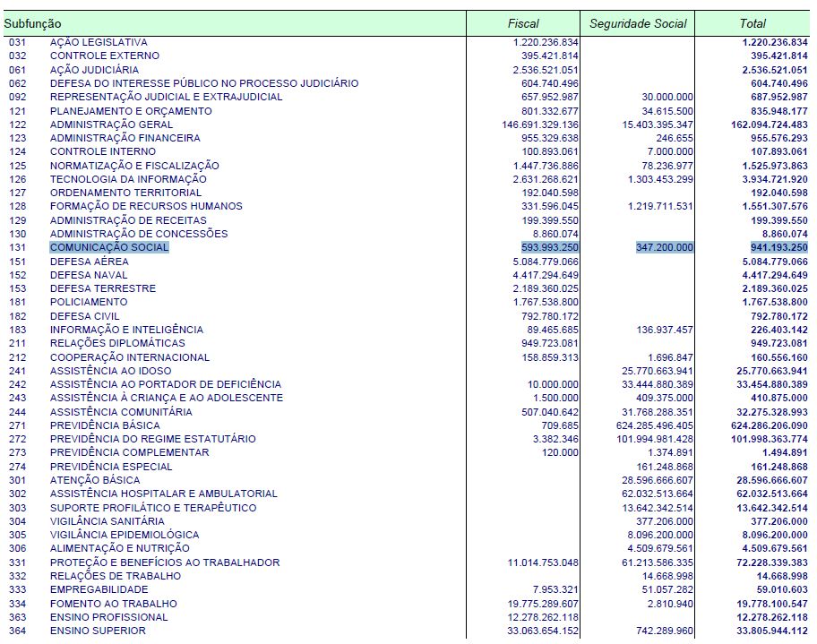Click FOMENTO AO TRABALHO label
817x644 pixels.
(x=114, y=604)
